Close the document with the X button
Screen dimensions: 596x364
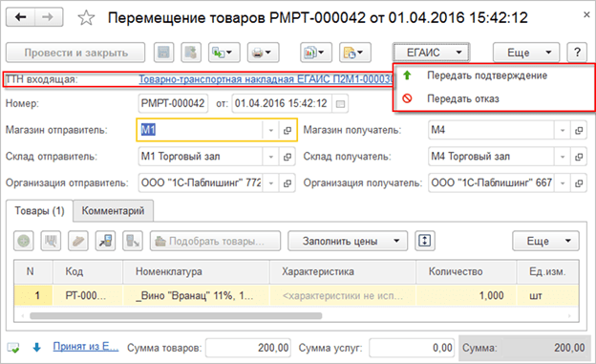[x=586, y=15]
